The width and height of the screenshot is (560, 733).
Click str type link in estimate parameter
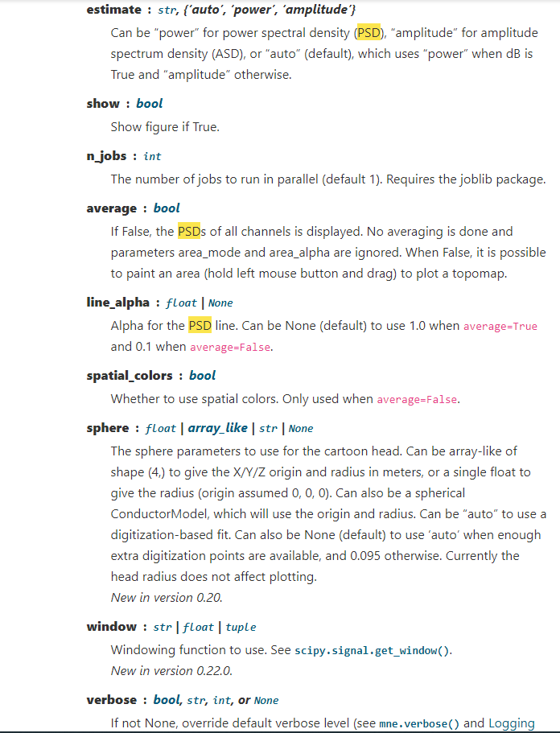(x=167, y=10)
